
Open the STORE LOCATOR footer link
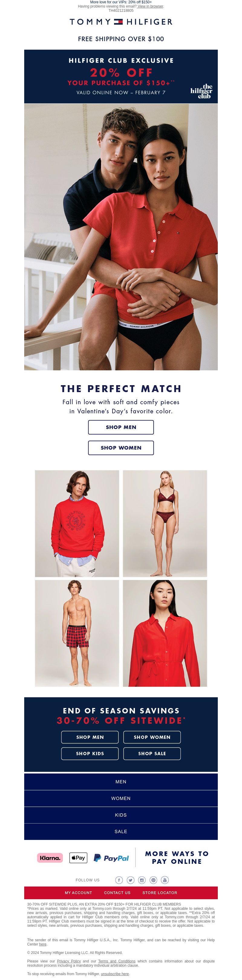[x=160, y=893]
